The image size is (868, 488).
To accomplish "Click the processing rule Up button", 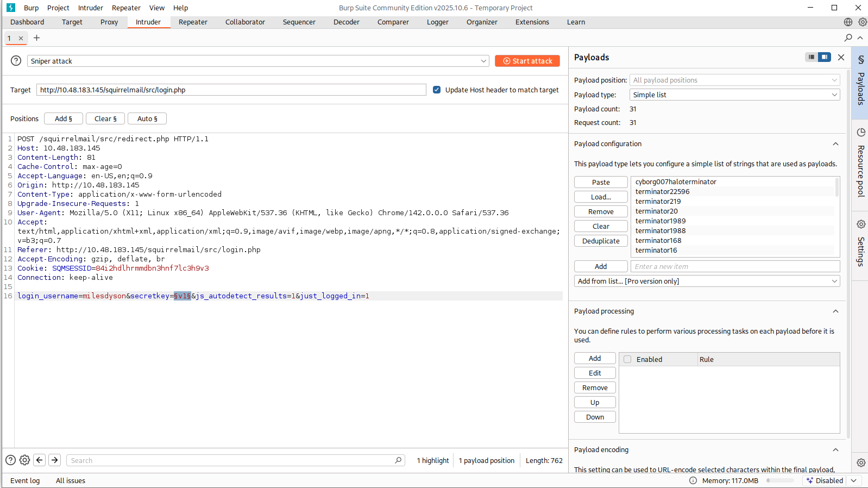I will point(595,402).
